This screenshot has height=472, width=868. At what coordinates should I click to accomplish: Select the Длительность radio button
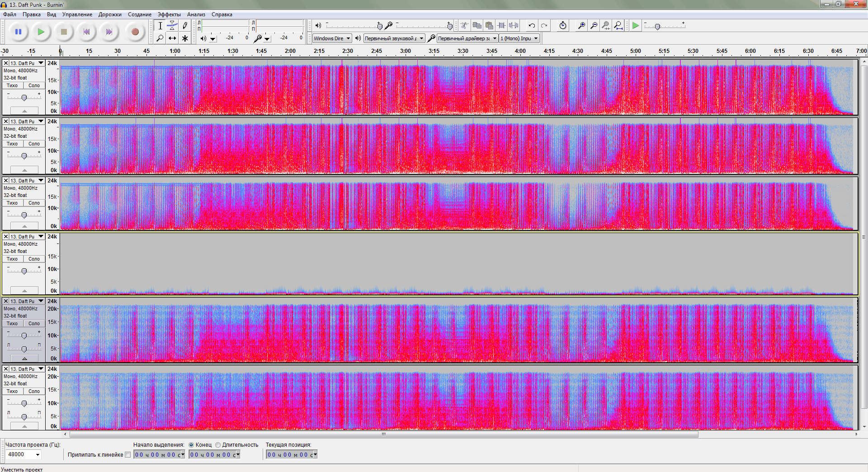[x=218, y=445]
